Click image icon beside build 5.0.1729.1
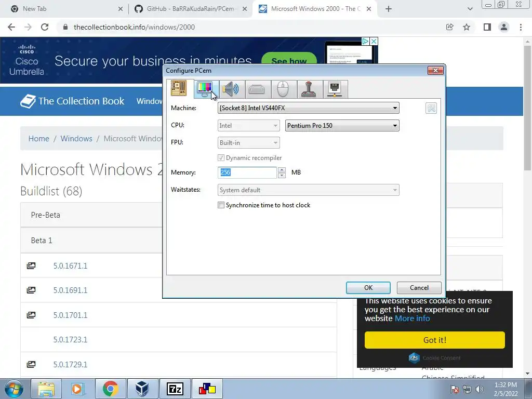This screenshot has width=532, height=399. click(31, 364)
